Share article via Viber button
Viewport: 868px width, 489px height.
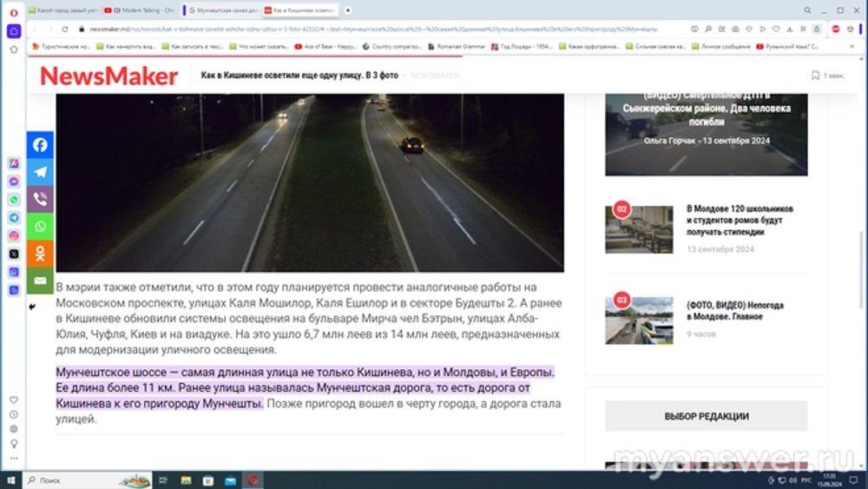coord(40,199)
